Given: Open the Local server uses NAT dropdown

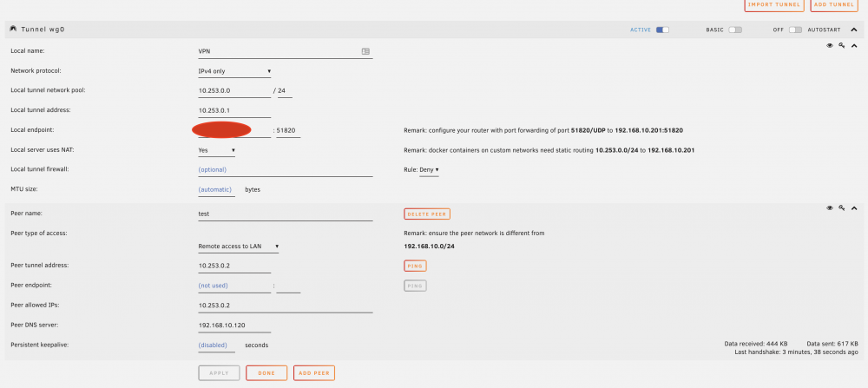Looking at the screenshot, I should click(x=216, y=150).
